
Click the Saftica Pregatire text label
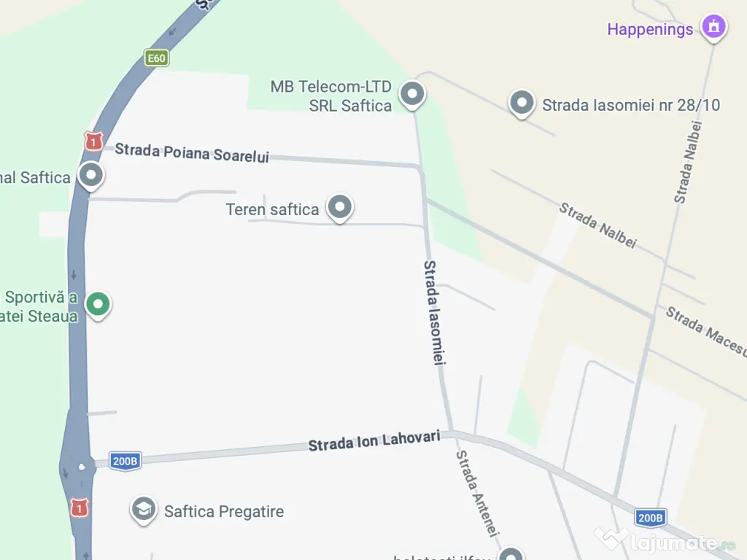[x=224, y=511]
